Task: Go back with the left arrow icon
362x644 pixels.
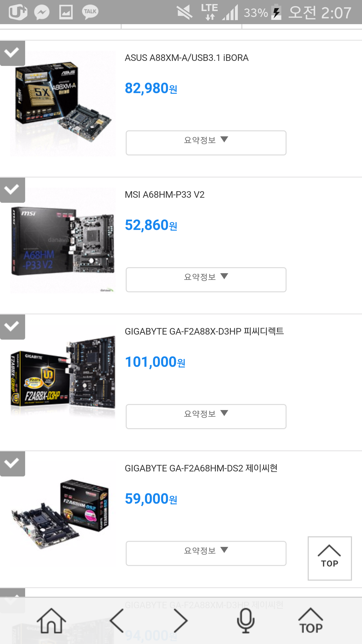Action: click(117, 621)
